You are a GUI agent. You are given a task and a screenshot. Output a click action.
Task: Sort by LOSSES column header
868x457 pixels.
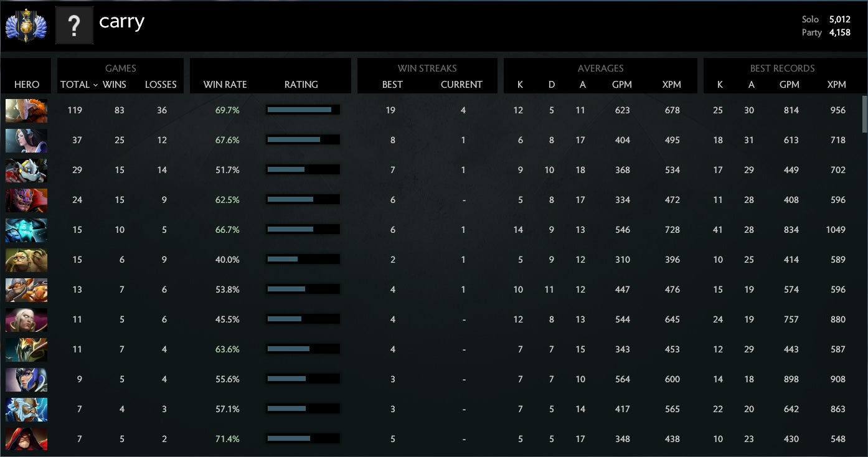click(161, 85)
